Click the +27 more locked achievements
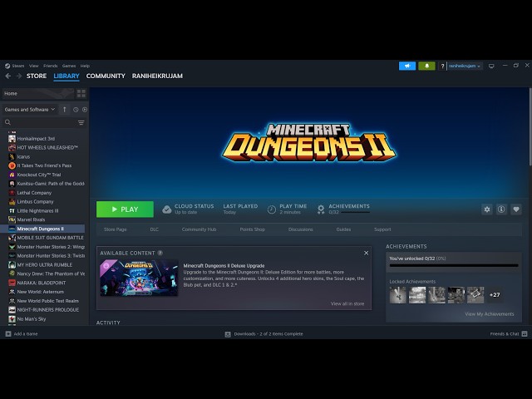Image resolution: width=532 pixels, height=399 pixels. click(x=495, y=295)
